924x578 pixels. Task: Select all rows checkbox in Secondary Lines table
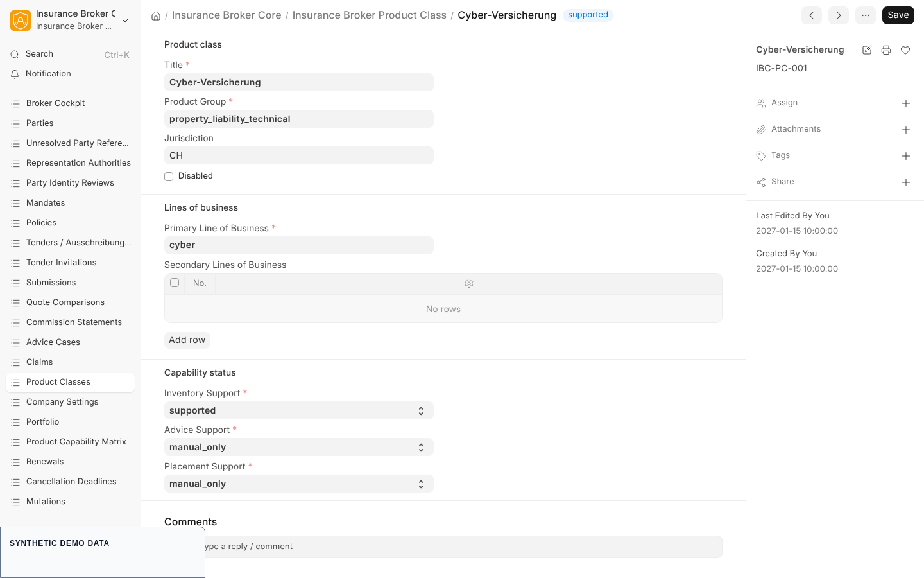coord(175,283)
